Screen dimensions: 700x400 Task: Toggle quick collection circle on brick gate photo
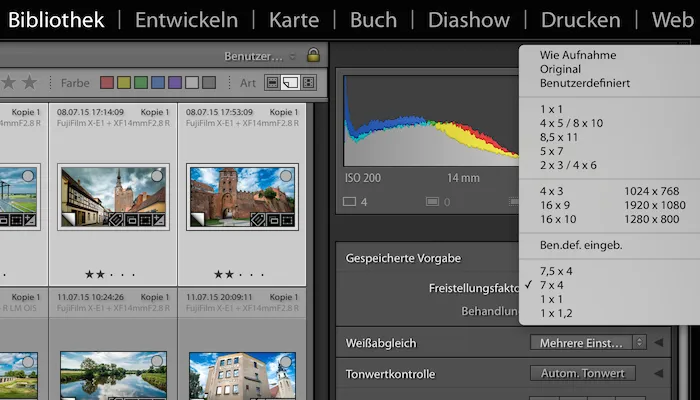(286, 176)
